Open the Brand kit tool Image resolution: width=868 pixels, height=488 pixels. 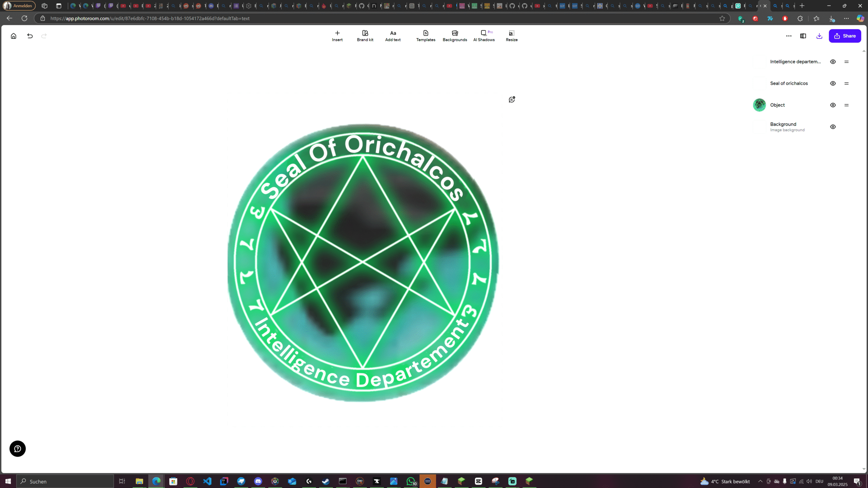click(365, 36)
